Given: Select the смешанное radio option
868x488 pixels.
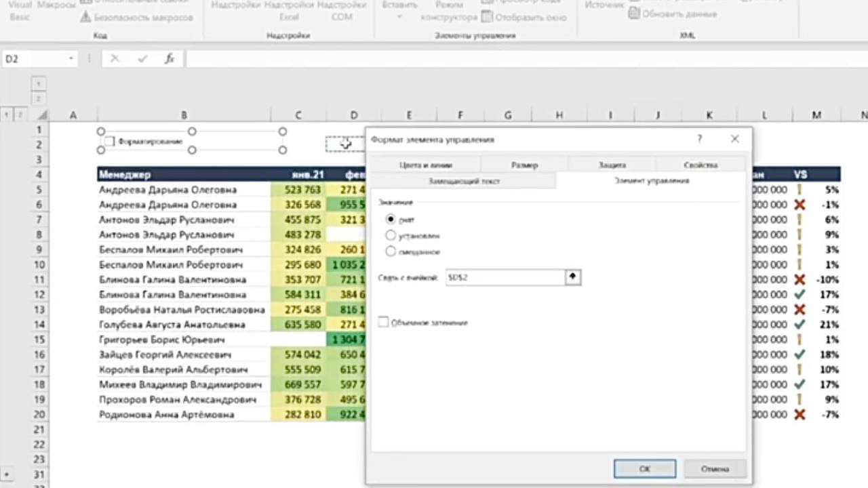Looking at the screenshot, I should [x=390, y=251].
